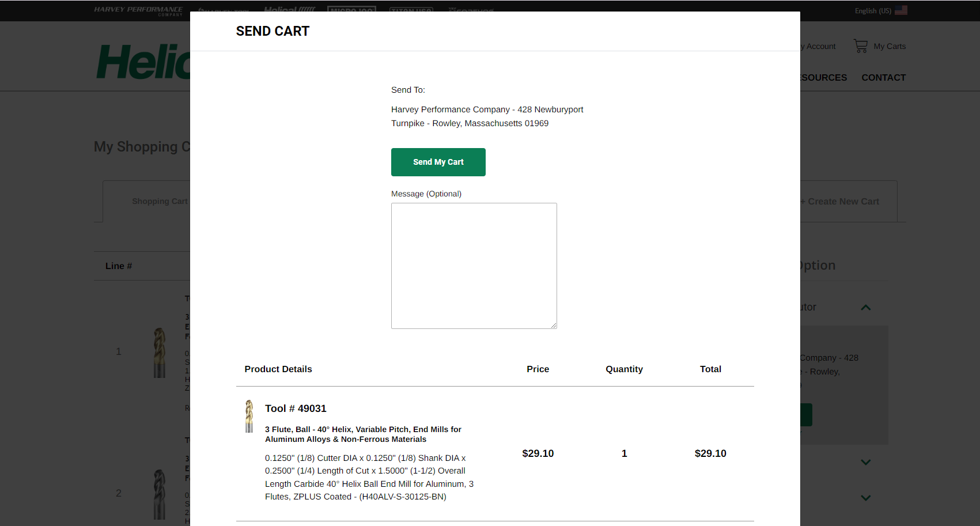
Task: Click the US flag language icon
Action: pos(901,10)
